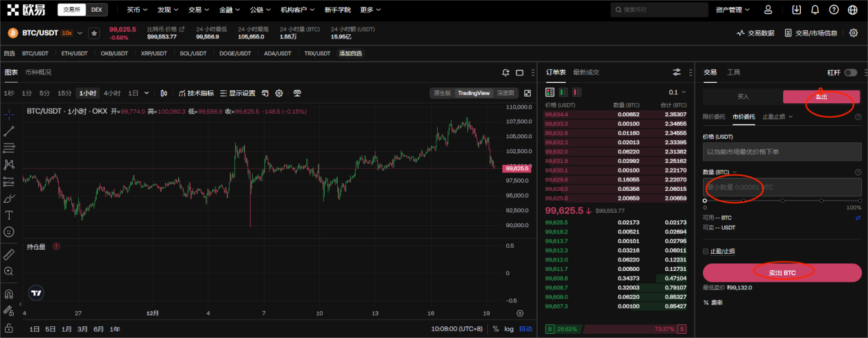Open the Discover (发现) dropdown menu
Screen dimensions: 868x338
coord(169,10)
